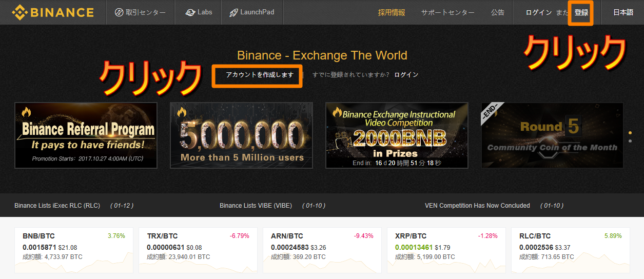The height and width of the screenshot is (279, 644).
Task: Open the 日本語 language selector
Action: click(x=623, y=12)
